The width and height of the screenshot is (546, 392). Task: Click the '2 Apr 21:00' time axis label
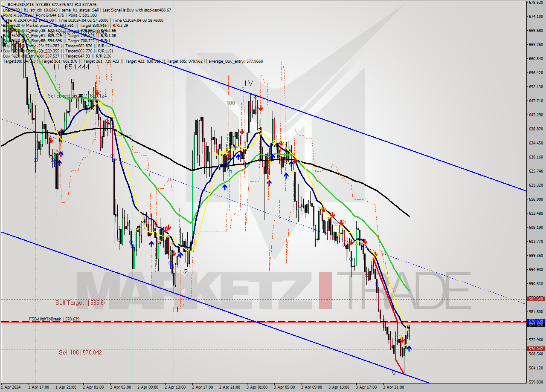pos(230,388)
